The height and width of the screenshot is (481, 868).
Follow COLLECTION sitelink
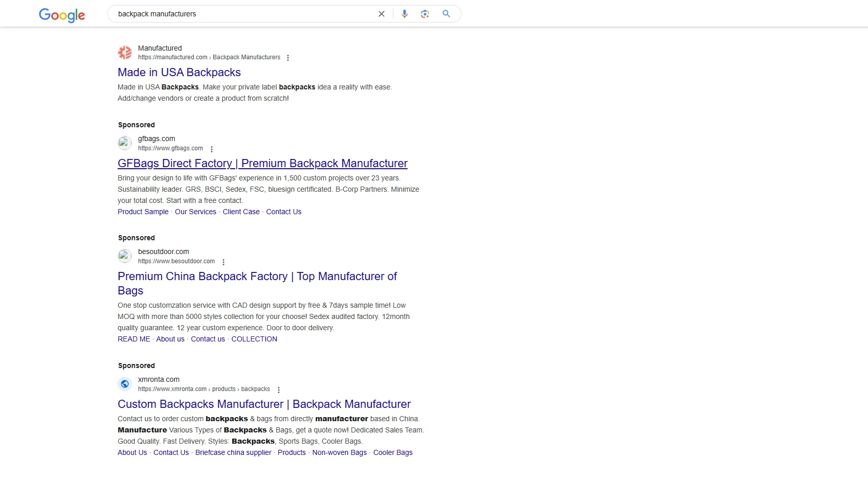click(x=254, y=339)
